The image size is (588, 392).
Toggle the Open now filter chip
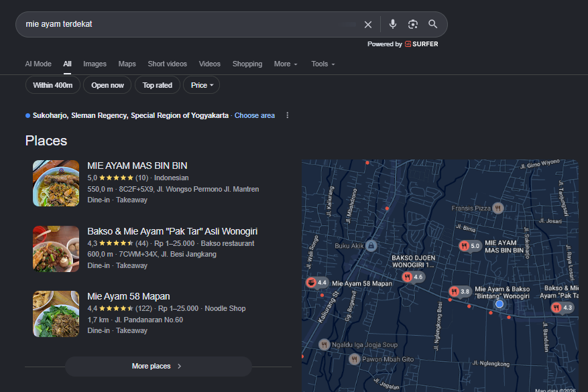click(x=108, y=85)
